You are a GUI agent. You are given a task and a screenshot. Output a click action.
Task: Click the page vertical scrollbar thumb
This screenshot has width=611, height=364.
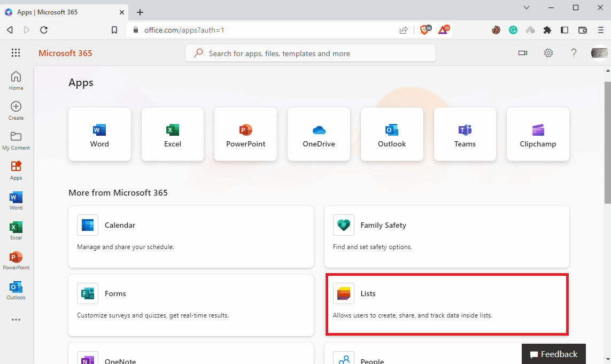607,142
